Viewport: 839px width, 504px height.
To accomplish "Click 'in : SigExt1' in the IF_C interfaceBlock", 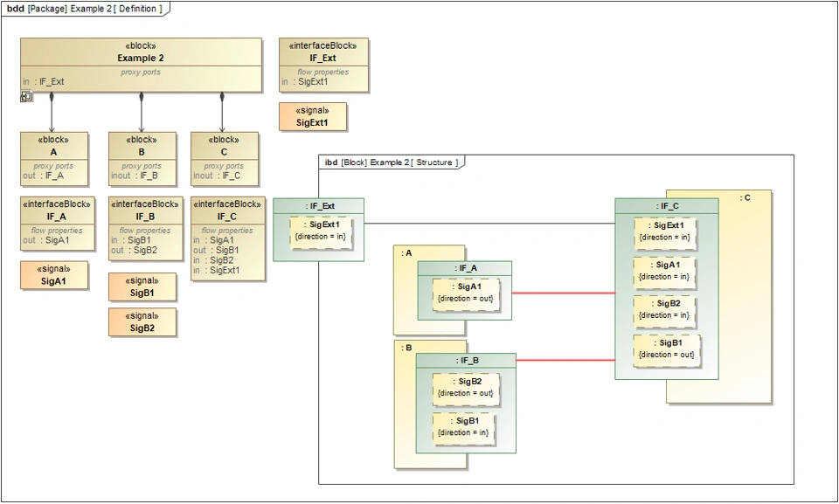I will [217, 270].
